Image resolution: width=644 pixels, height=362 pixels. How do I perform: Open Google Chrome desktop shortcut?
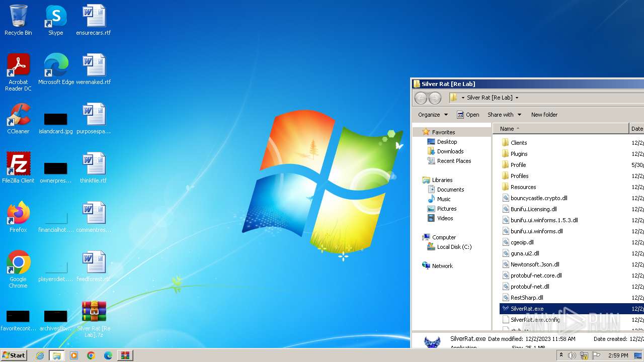click(x=18, y=269)
